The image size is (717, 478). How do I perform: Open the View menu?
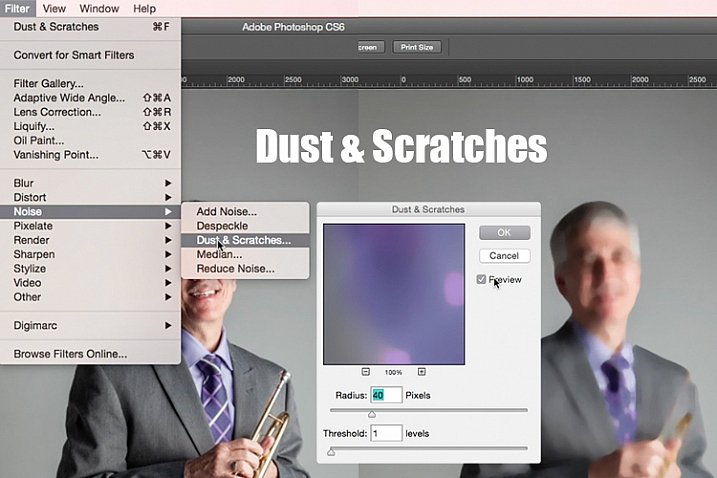54,8
